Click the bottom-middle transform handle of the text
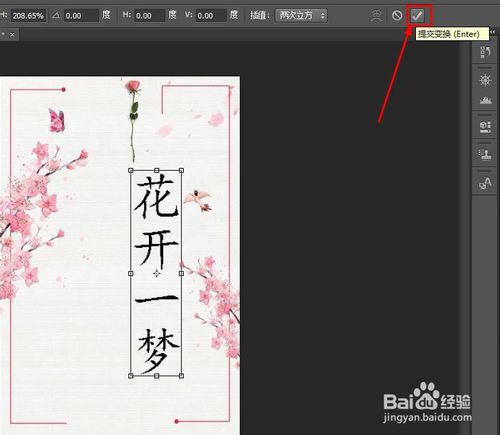The height and width of the screenshot is (435, 500). click(x=156, y=376)
